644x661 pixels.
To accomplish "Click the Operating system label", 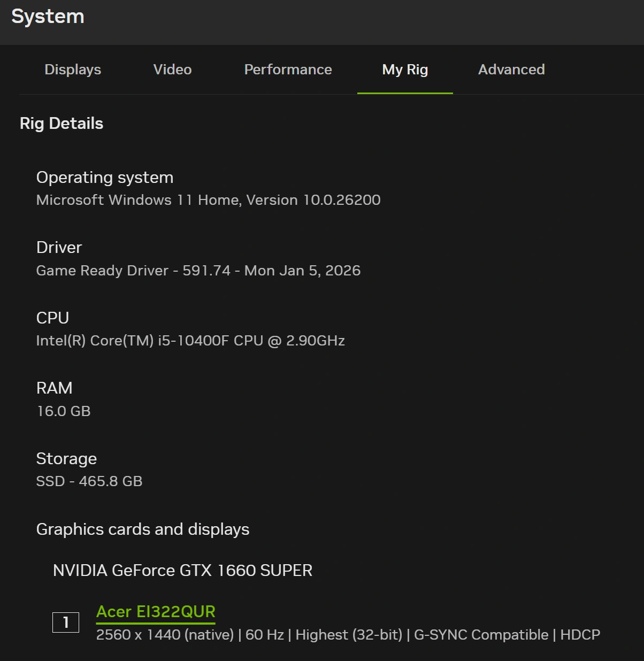I will coord(105,178).
